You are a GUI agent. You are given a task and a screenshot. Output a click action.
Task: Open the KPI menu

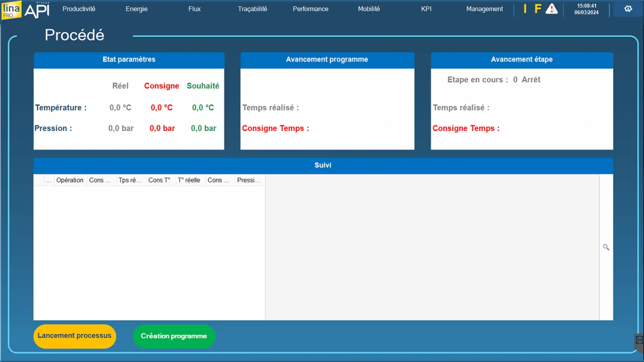[x=426, y=9]
